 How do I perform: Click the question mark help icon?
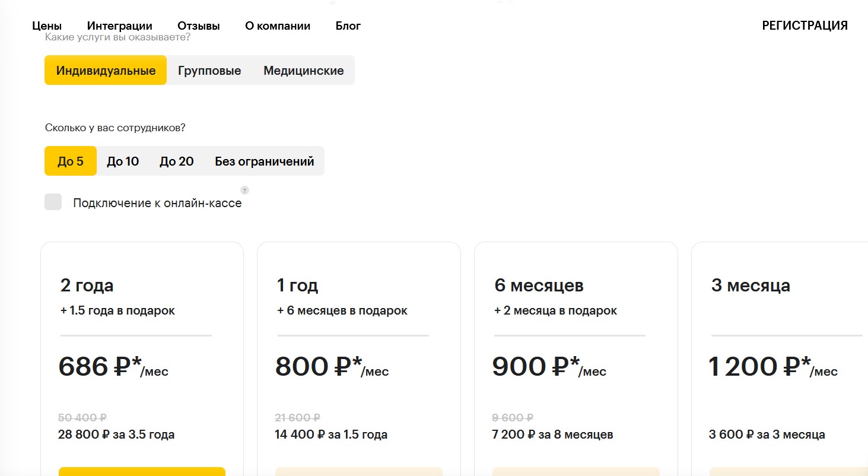[x=244, y=191]
